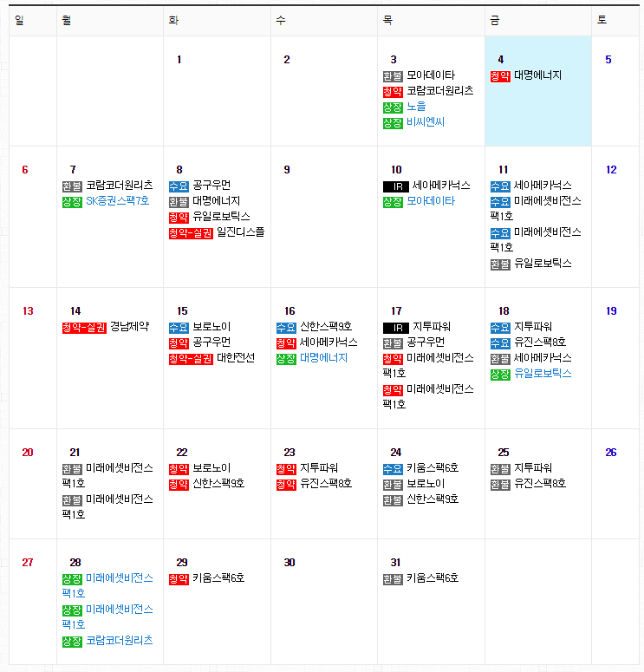Select 대명에너지 subscription on the 4th
This screenshot has height=672, width=644.
pyautogui.click(x=537, y=75)
